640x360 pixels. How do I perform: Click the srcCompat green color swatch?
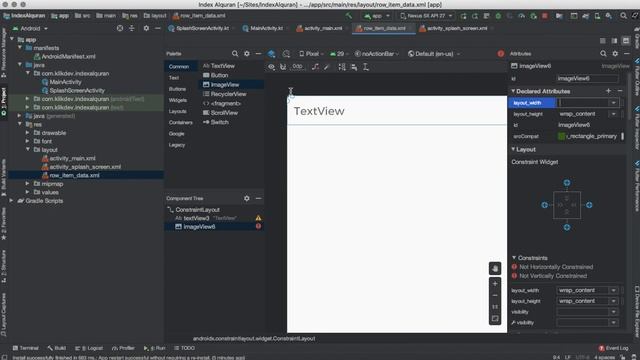click(561, 136)
